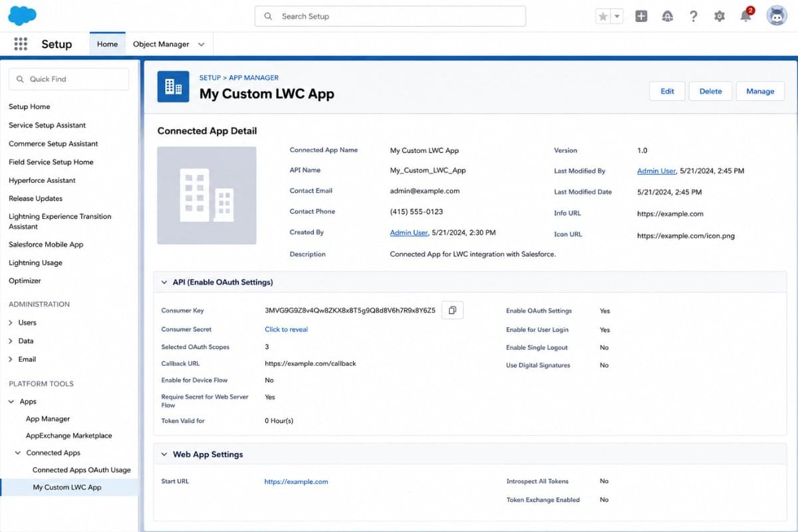Viewport: 798px width, 532px height.
Task: Click the favorites star icon
Action: tap(603, 17)
